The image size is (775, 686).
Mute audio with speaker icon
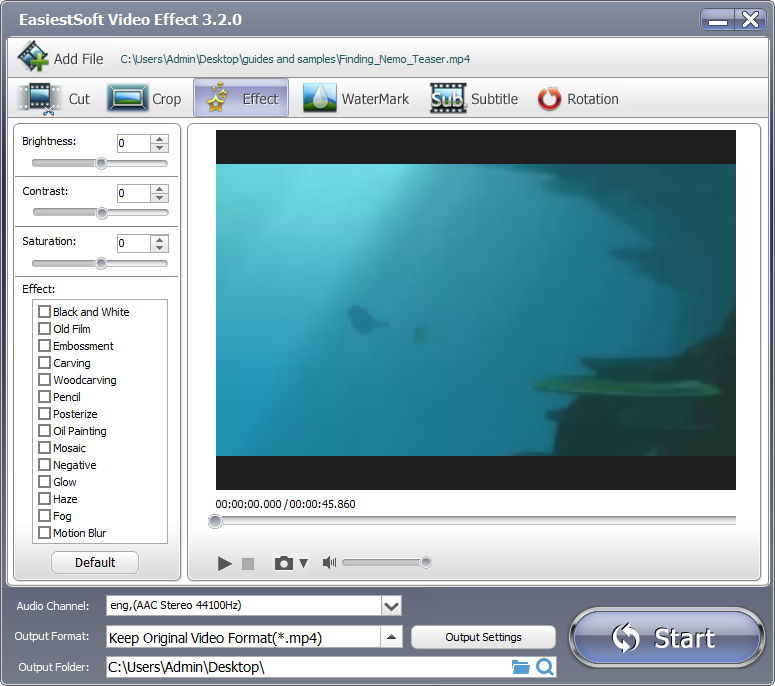(x=329, y=562)
